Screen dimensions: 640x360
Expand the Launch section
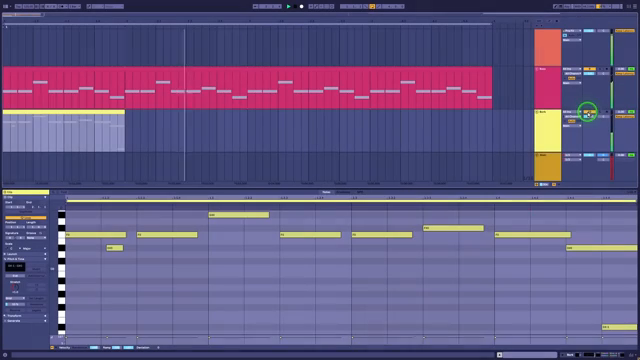[x=45, y=254]
